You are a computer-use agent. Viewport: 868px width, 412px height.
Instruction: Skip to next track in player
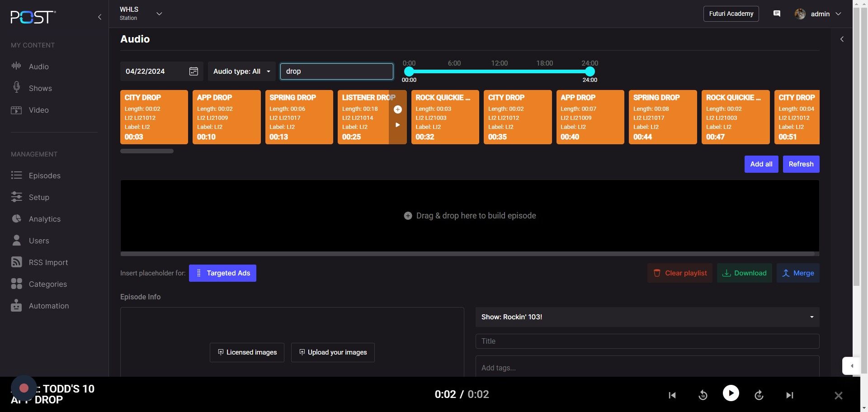click(x=789, y=395)
